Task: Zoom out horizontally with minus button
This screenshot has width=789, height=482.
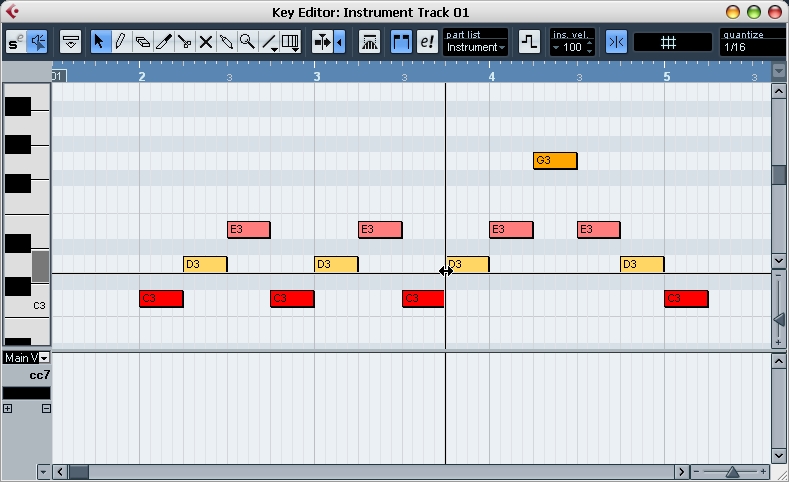Action: point(696,471)
